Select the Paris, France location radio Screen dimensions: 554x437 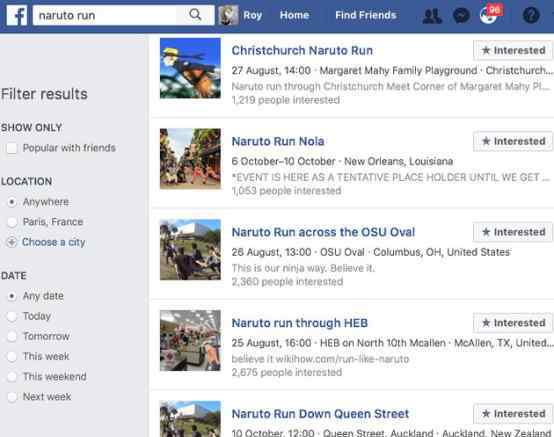pyautogui.click(x=12, y=222)
